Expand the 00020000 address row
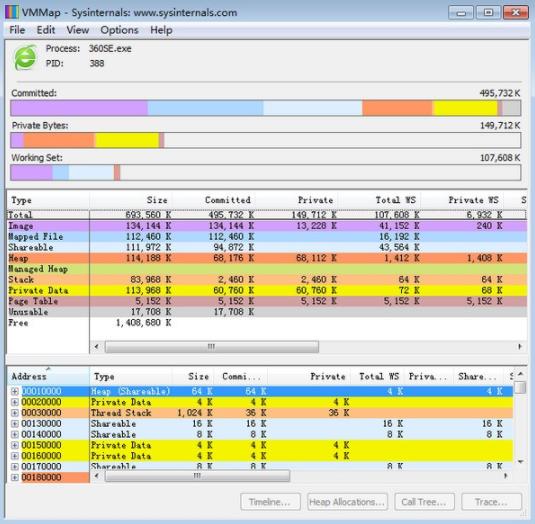This screenshot has width=535, height=524. click(x=15, y=402)
